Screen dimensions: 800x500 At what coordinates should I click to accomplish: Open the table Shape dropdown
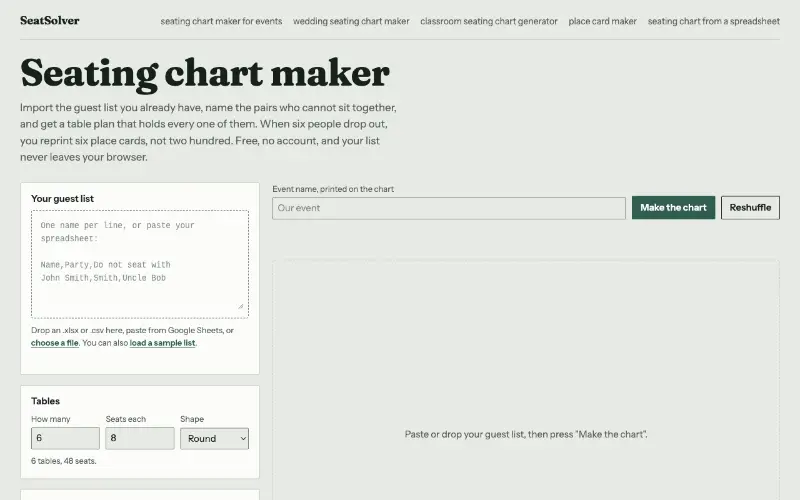pos(214,438)
